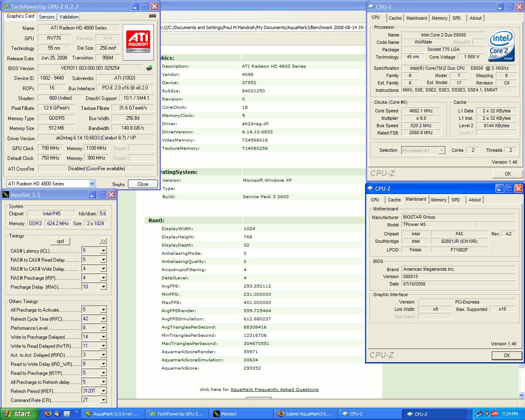
Task: Open the GPU selection dropdown in GPU-Z
Action: (92, 184)
